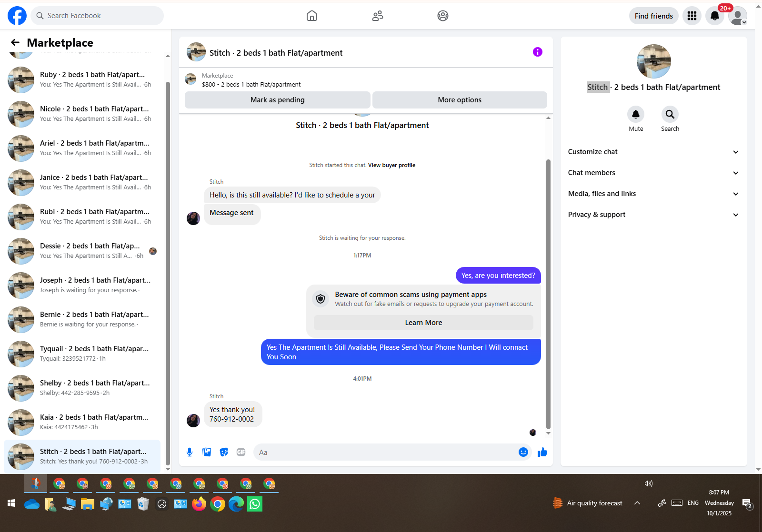Open File Explorer from the taskbar
762x532 pixels.
(88, 503)
